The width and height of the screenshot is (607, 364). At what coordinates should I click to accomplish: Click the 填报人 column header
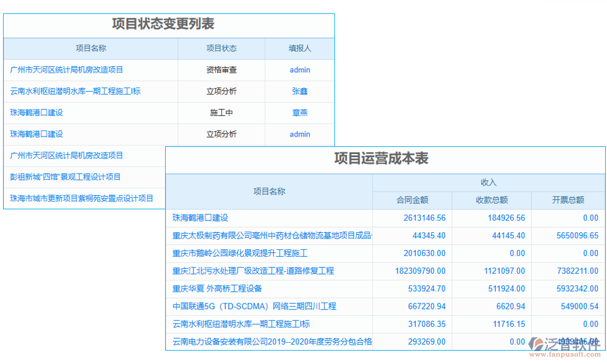click(299, 48)
